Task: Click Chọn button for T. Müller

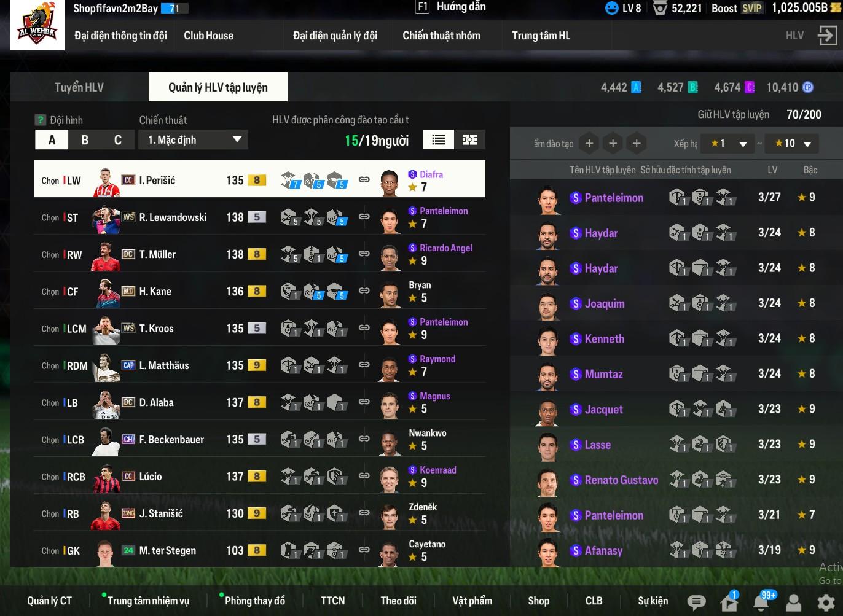Action: tap(50, 254)
